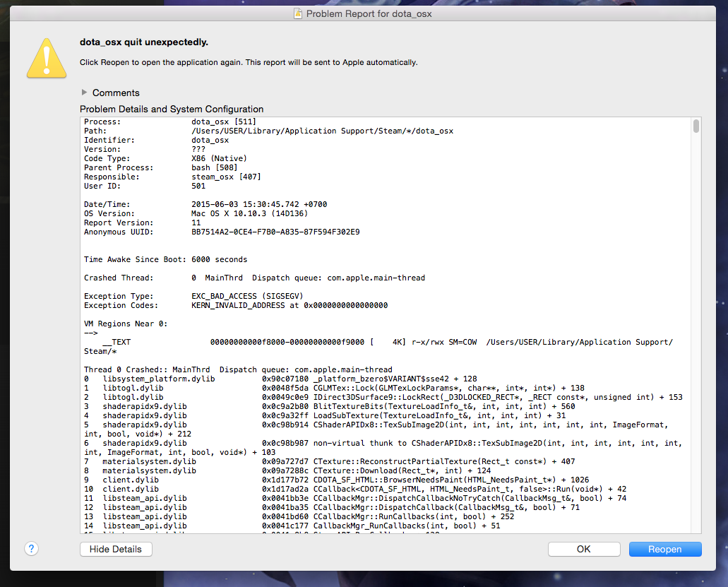Click 'KERN_INVALID_ADDRESS' exception codes line
Viewport: 728px width, 587px height.
tap(236, 306)
